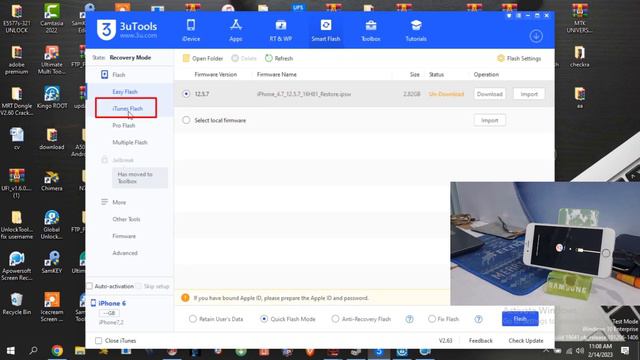Image resolution: width=640 pixels, height=360 pixels.
Task: Open Recycle Bin on desktop
Action: coord(16,304)
